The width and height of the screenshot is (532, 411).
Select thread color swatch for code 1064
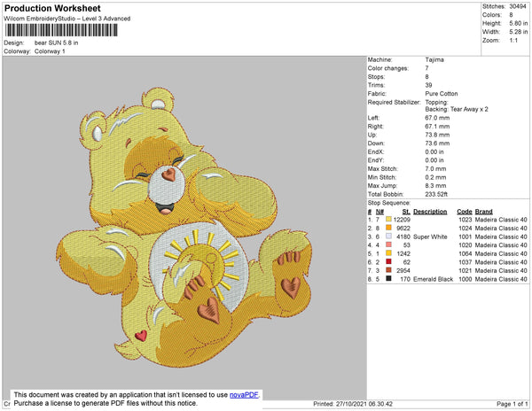coord(388,253)
